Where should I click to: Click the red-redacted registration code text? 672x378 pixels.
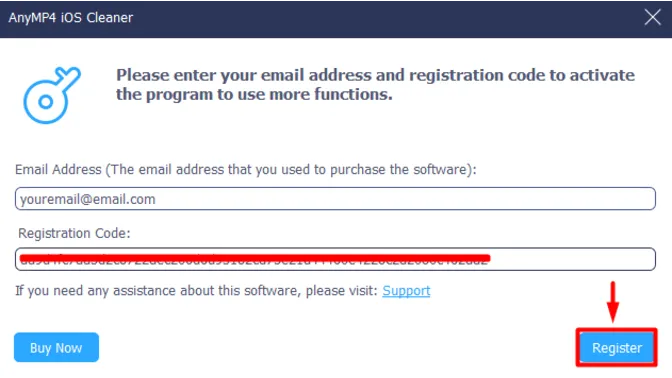[255, 259]
